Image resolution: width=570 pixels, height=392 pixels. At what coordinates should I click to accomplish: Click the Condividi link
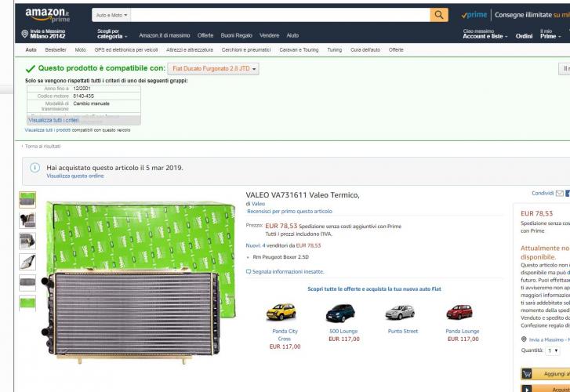click(x=543, y=193)
